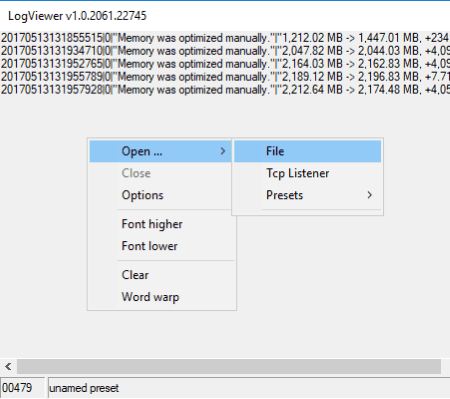Image resolution: width=450 pixels, height=399 pixels.
Task: Select Tcp Listener from submenu
Action: pos(307,173)
